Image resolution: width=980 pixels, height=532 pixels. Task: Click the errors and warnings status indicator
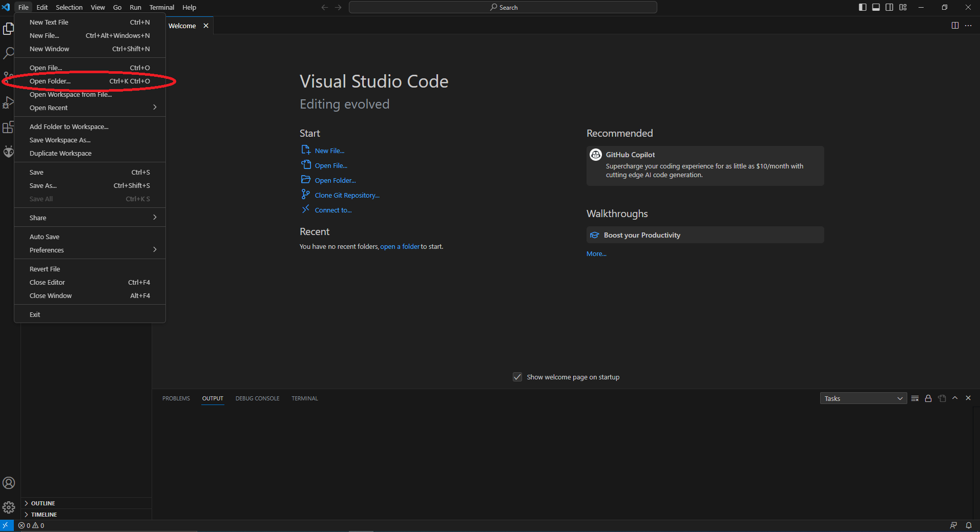click(31, 525)
